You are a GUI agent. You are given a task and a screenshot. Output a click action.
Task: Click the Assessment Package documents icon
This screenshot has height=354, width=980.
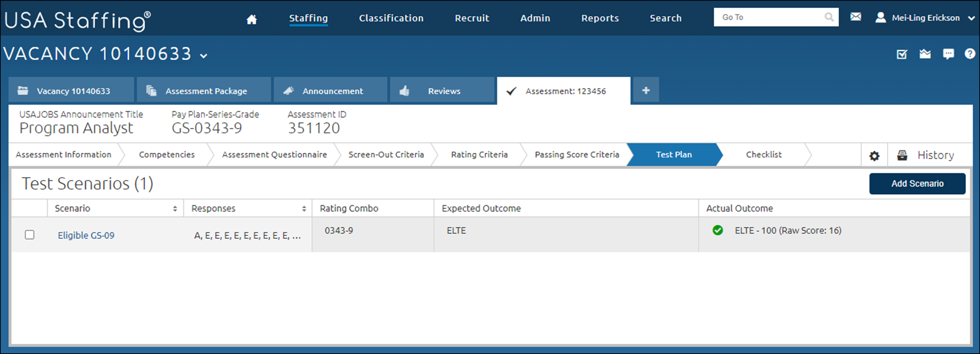tap(151, 91)
